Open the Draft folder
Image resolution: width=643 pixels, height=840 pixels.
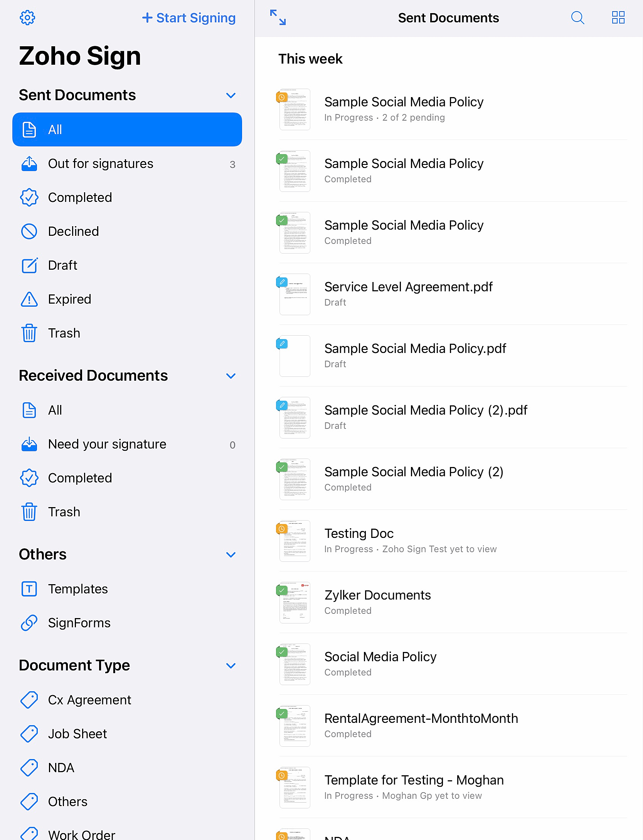point(127,265)
